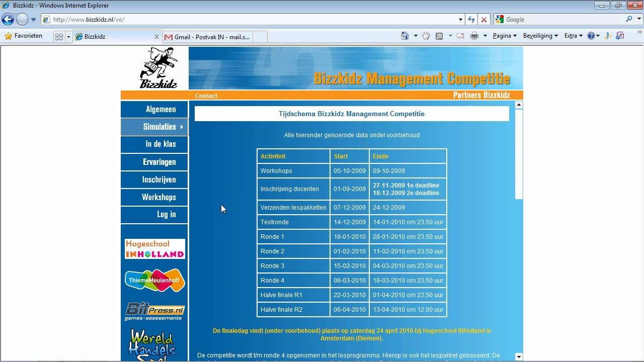This screenshot has width=644, height=362.
Task: Click the hand-shaped toolbar icon
Action: pyautogui.click(x=426, y=36)
